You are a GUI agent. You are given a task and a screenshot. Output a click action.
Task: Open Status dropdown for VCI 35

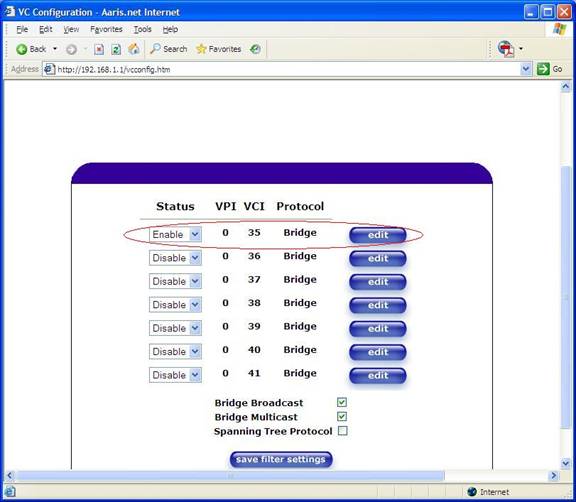coord(175,234)
